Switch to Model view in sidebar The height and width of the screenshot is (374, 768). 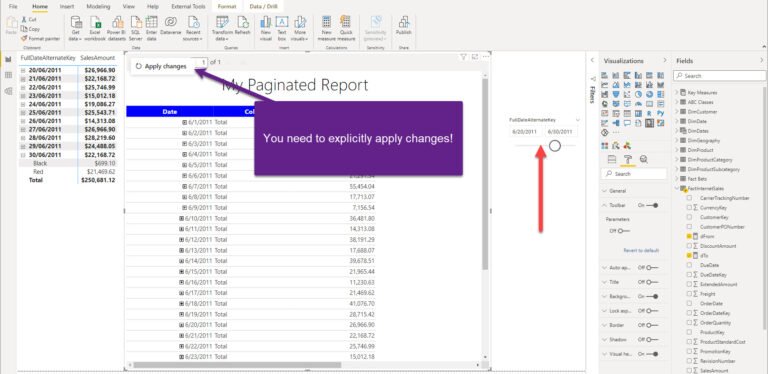[8, 91]
